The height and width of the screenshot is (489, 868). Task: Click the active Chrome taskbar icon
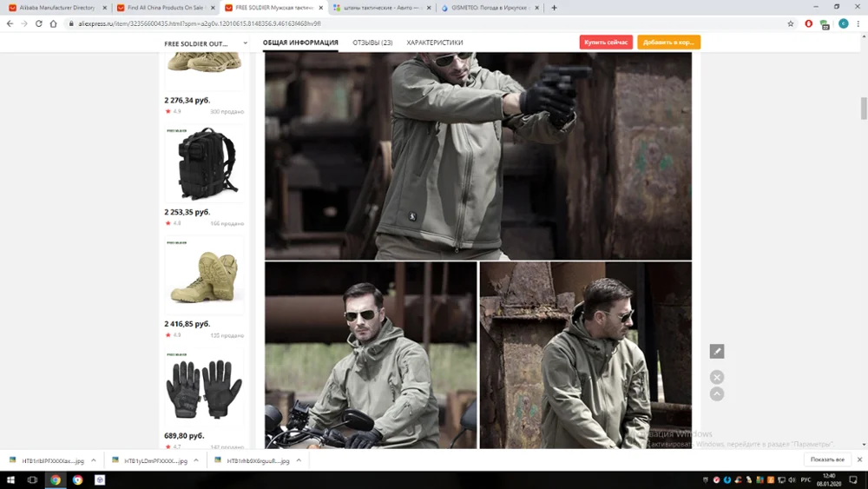coord(56,480)
